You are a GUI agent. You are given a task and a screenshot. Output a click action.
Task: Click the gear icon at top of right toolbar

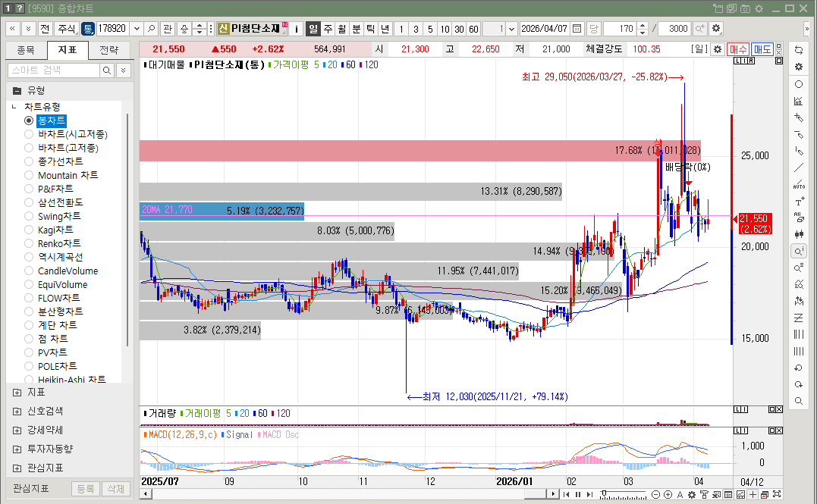coord(798,67)
